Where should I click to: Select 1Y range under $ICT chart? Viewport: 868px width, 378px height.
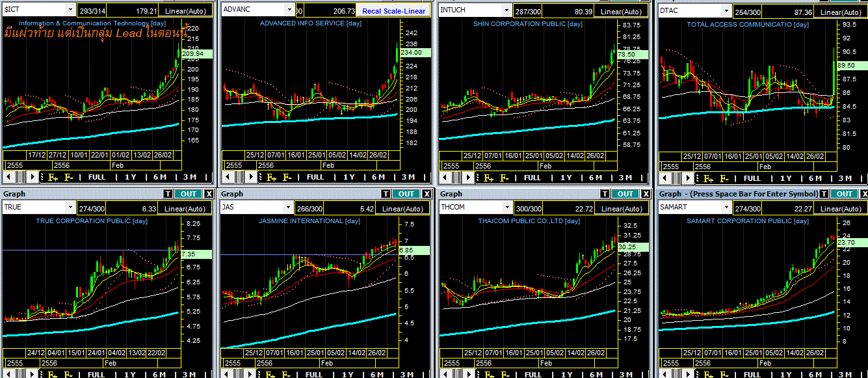coord(131,177)
